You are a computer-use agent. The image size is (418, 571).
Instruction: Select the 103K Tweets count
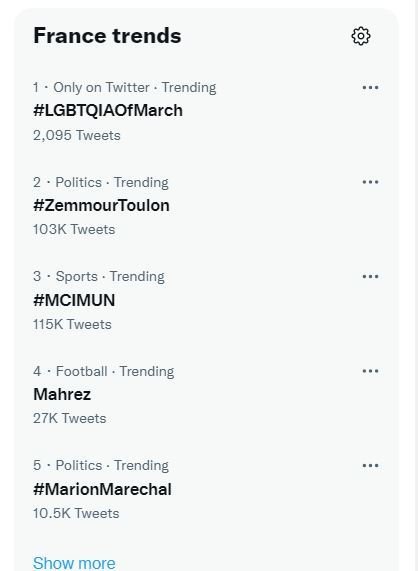pos(74,229)
